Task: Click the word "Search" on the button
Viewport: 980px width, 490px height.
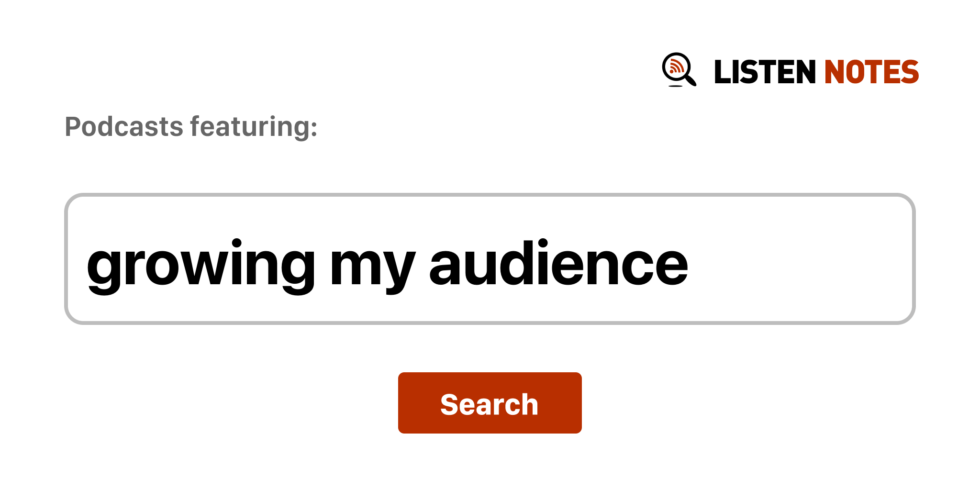Action: [489, 404]
